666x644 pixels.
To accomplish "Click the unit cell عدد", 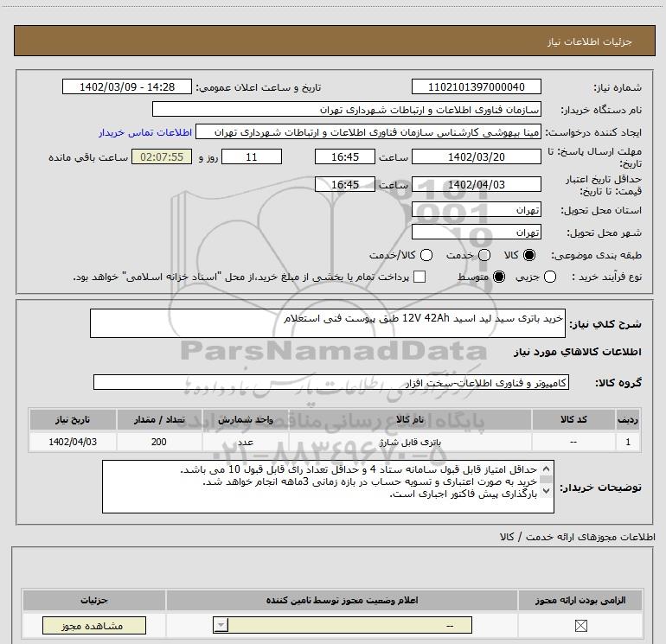I will tap(246, 442).
